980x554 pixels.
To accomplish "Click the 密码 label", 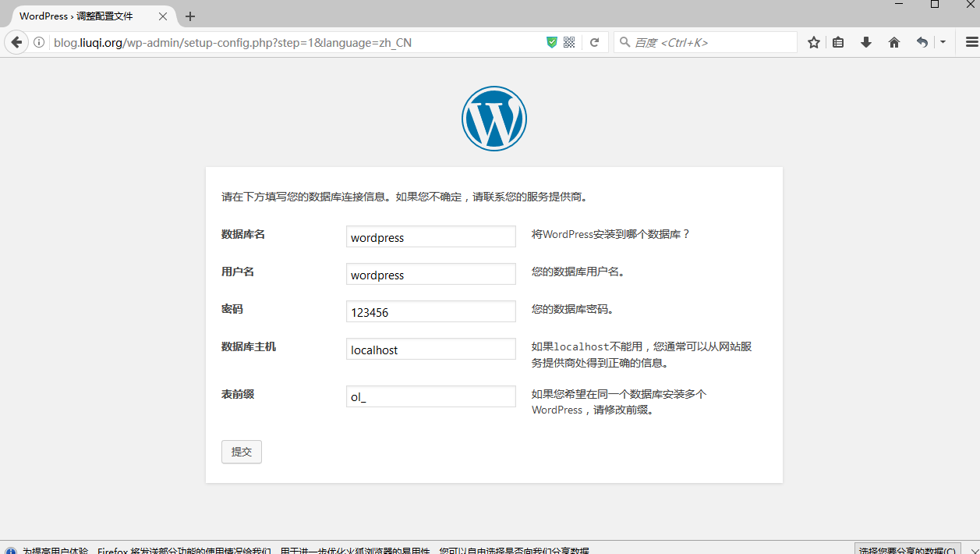I will click(x=232, y=309).
